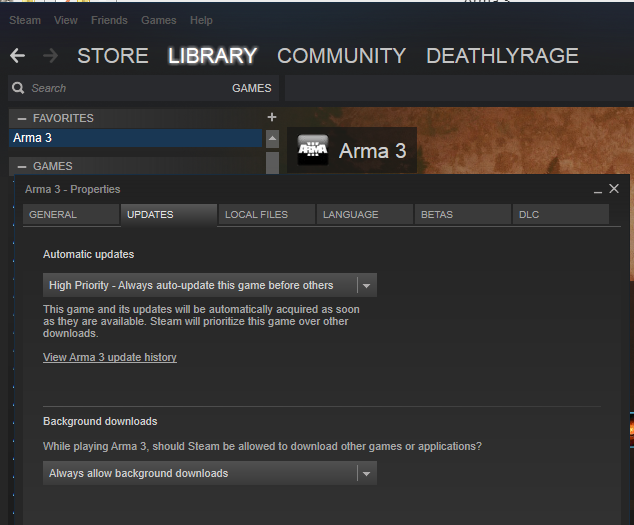Open the Games menu
634x525 pixels.
click(158, 20)
